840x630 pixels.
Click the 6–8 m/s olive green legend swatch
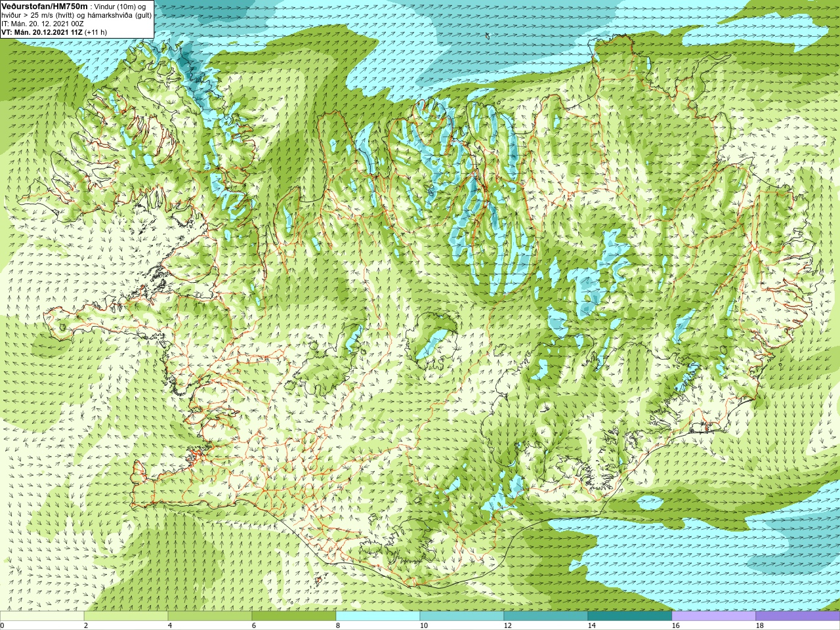[294, 616]
